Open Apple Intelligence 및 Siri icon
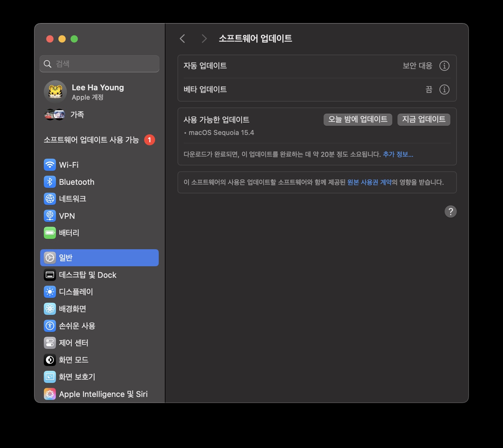 (x=50, y=394)
